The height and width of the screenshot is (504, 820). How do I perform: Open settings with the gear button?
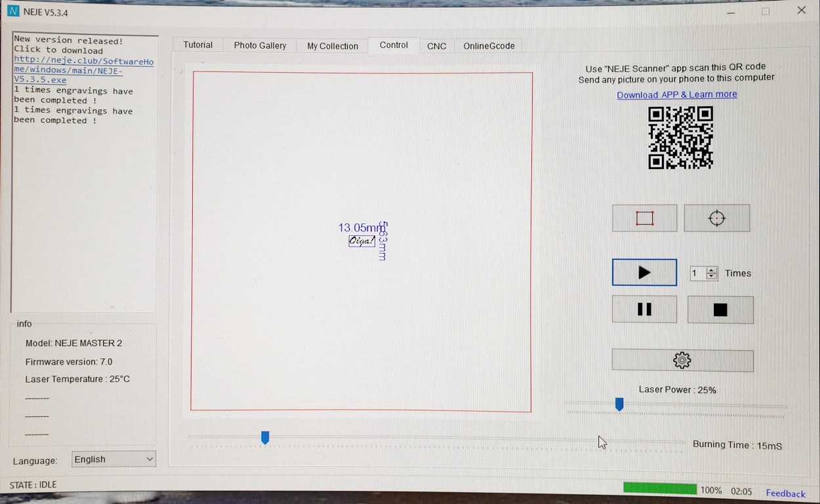pos(682,360)
